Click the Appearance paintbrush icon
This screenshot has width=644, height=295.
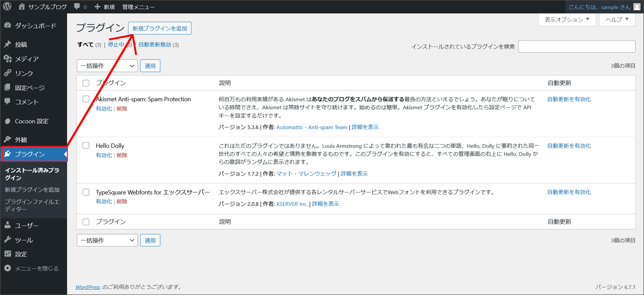[8, 139]
